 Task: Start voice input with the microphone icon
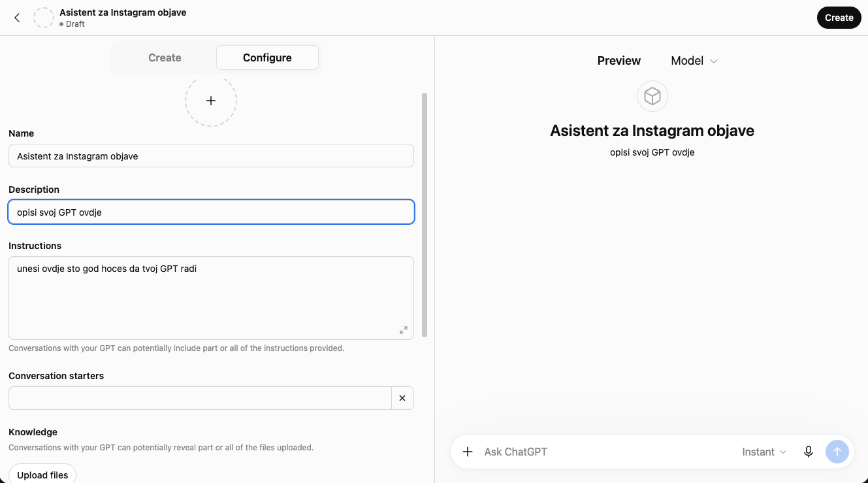[x=809, y=452]
